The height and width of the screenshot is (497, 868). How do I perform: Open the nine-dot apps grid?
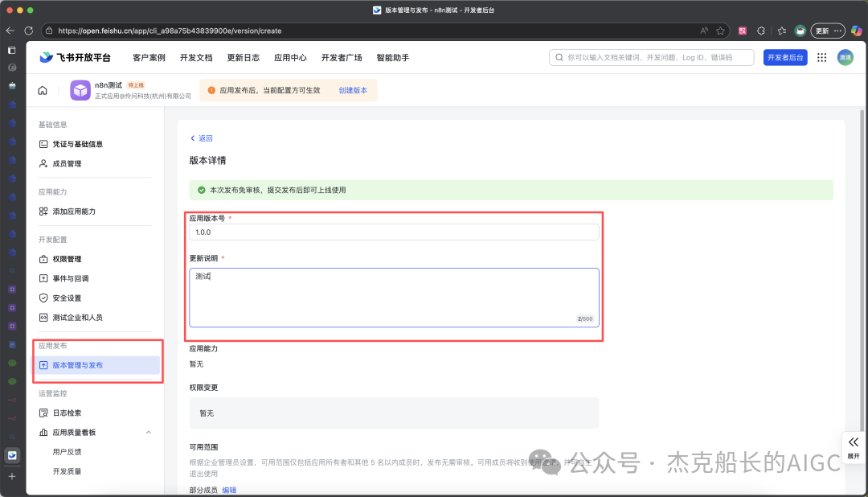pos(821,58)
